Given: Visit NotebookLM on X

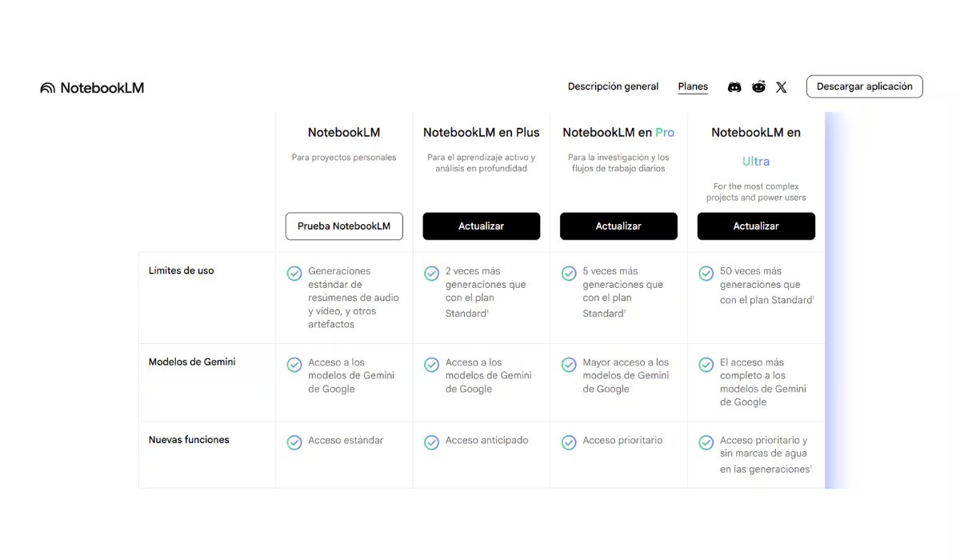Looking at the screenshot, I should click(781, 86).
